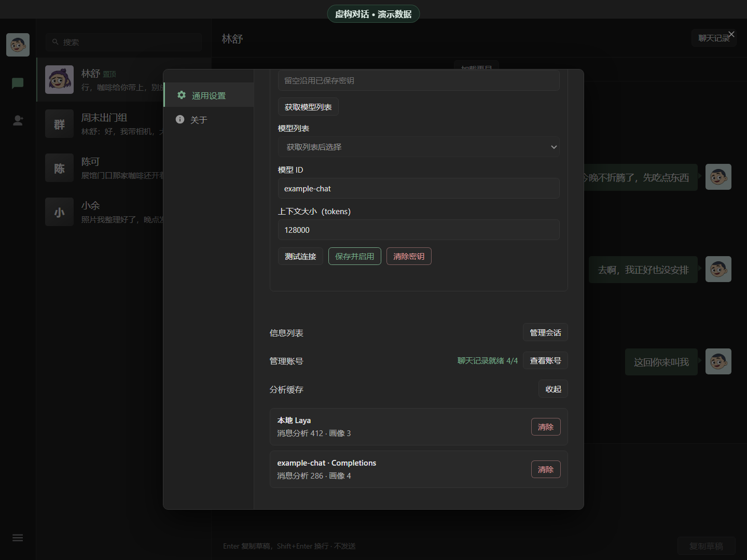Click the 搜索 search field
Screen dimensions: 747x560
pyautogui.click(x=123, y=42)
